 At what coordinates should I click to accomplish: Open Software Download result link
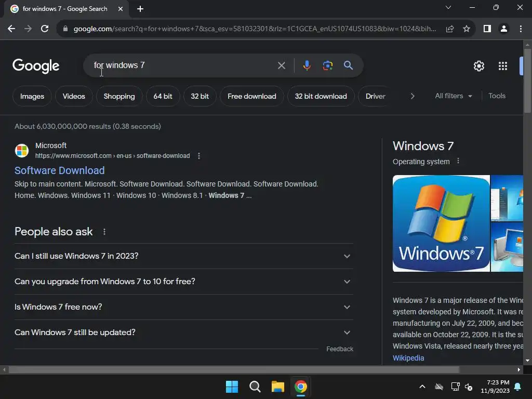point(59,170)
